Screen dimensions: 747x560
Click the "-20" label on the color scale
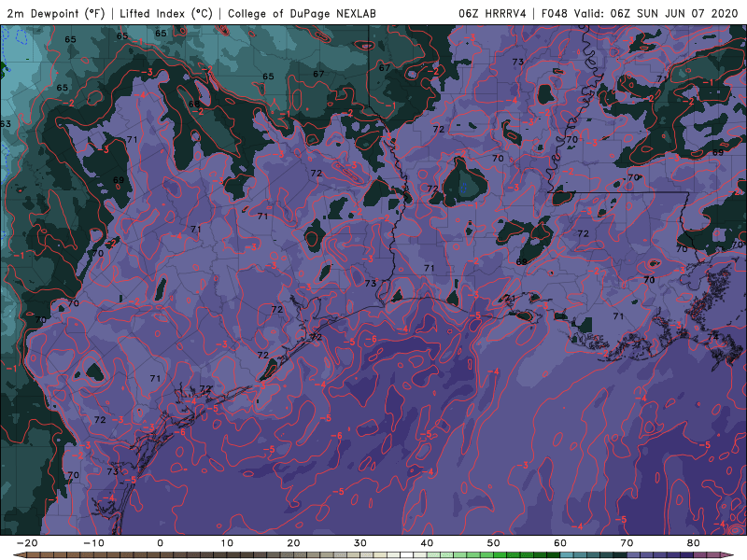[27, 543]
